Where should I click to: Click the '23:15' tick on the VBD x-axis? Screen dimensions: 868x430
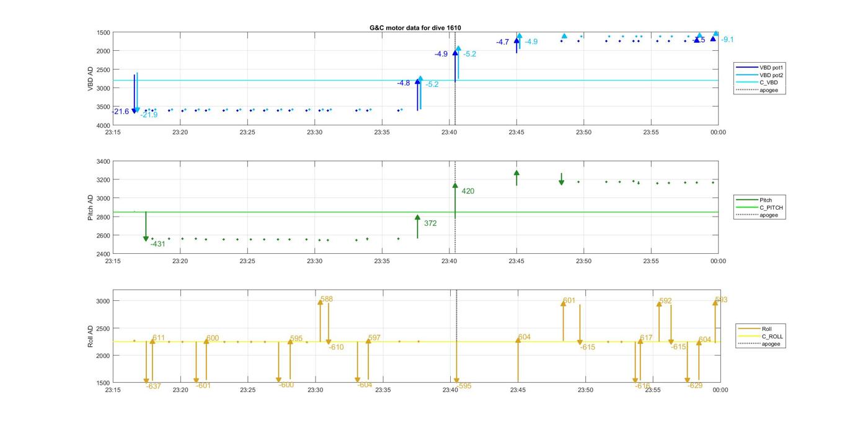113,132
